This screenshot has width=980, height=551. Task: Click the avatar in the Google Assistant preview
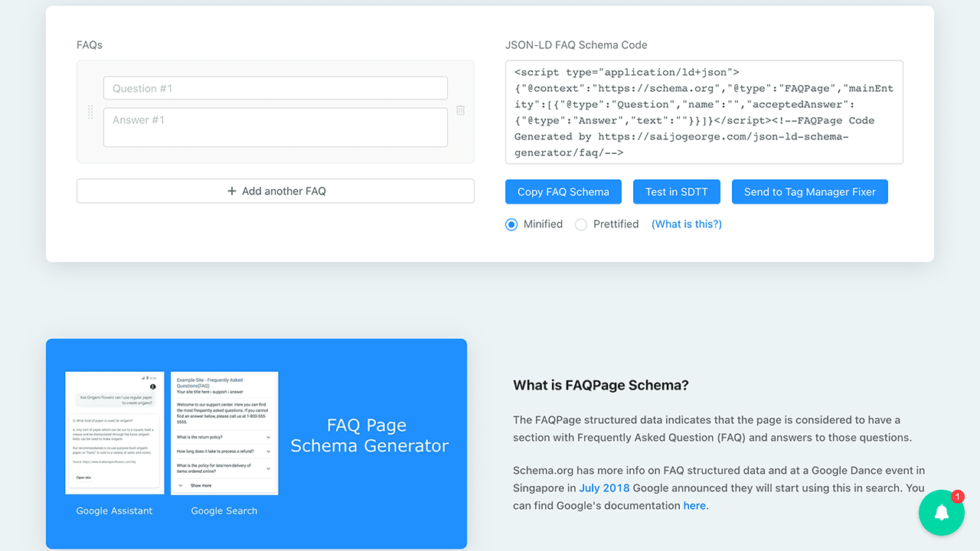[153, 386]
